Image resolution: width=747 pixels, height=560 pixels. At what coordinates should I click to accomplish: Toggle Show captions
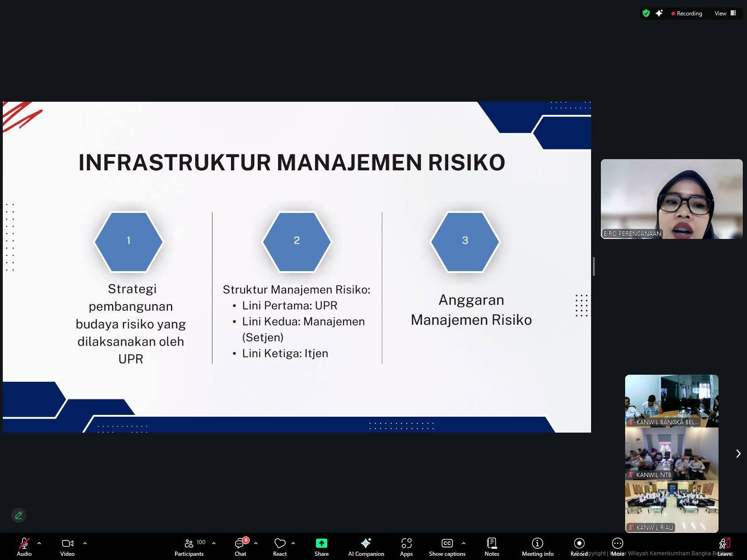coord(447,546)
